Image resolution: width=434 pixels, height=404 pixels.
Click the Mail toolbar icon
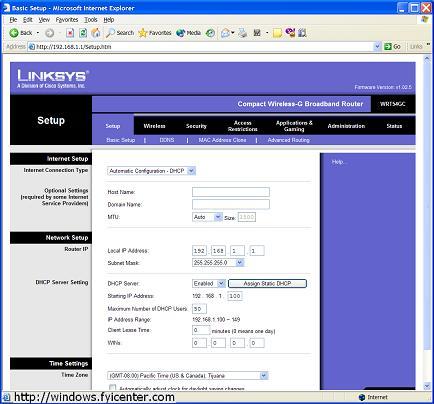(x=225, y=33)
